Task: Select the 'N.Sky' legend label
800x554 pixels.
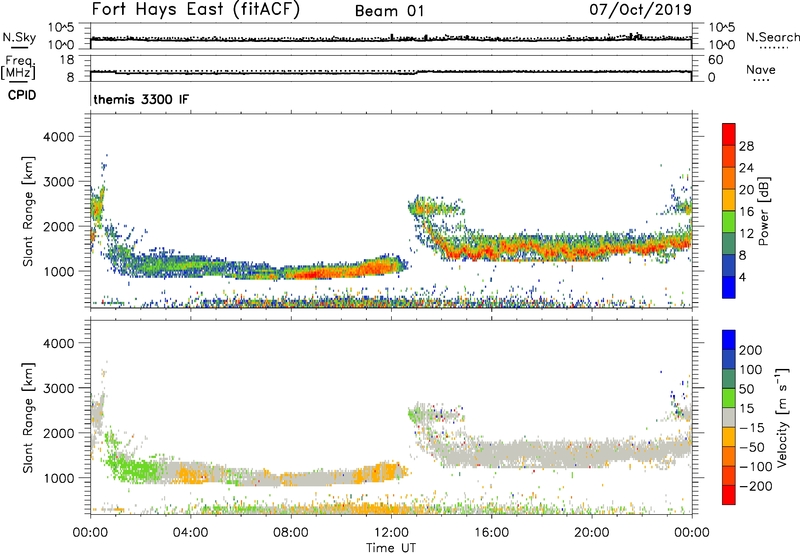Action: [19, 37]
